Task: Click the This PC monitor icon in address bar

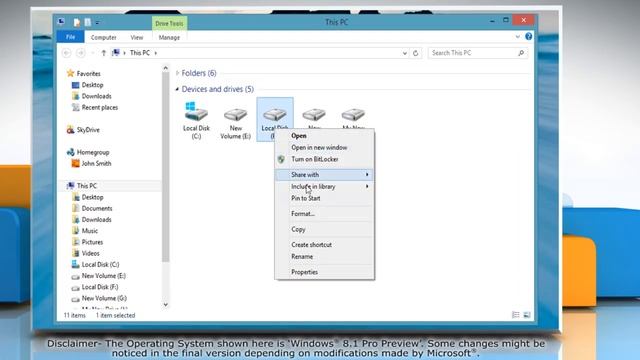Action: [116, 53]
